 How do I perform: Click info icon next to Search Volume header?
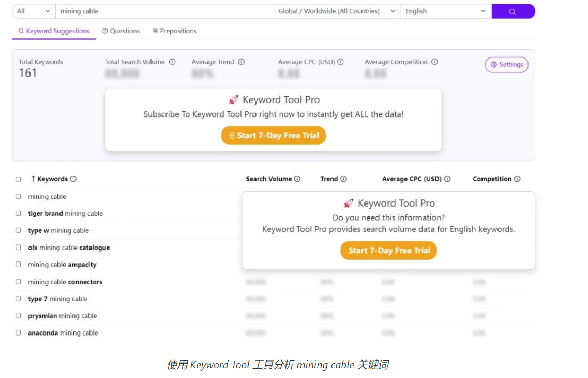297,179
